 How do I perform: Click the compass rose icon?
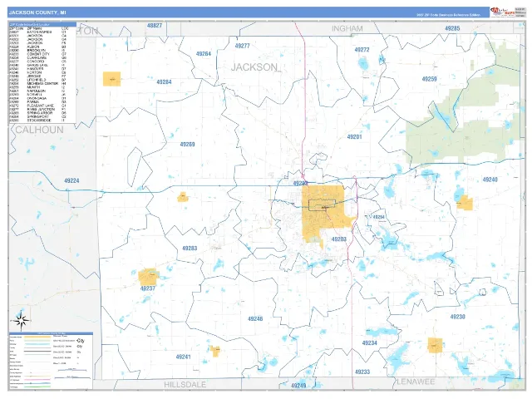[21, 320]
